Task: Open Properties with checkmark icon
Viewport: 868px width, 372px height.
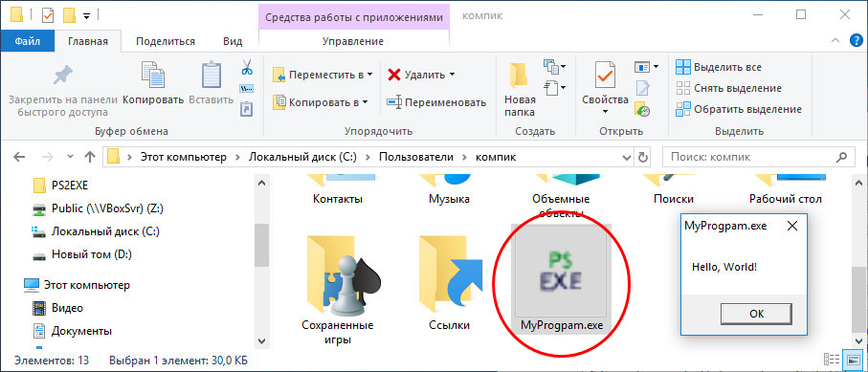Action: (x=605, y=75)
